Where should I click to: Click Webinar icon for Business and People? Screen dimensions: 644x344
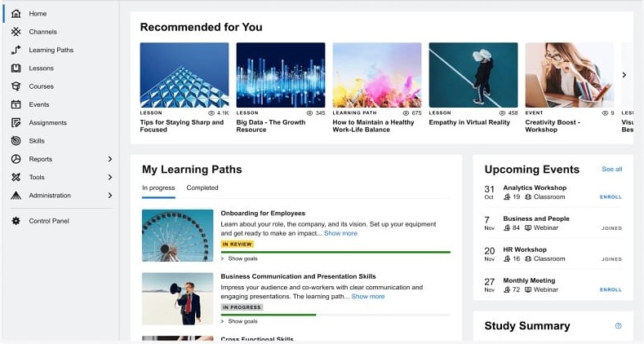click(528, 228)
